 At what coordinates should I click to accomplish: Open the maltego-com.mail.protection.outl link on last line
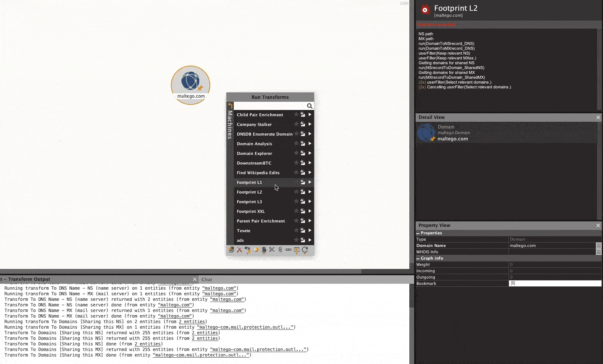coord(201,355)
